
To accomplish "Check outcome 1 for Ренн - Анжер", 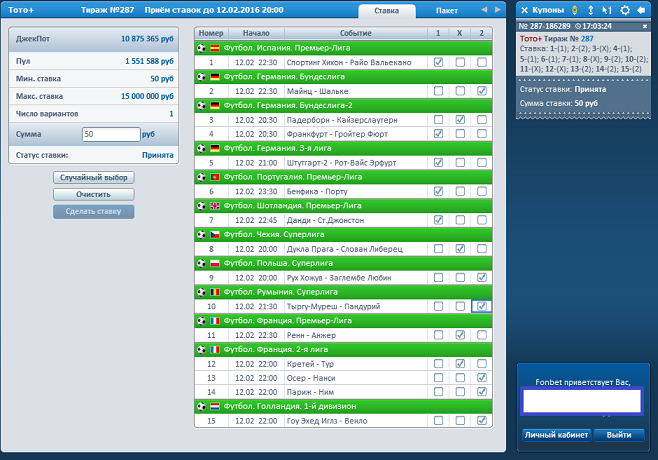I will [438, 335].
